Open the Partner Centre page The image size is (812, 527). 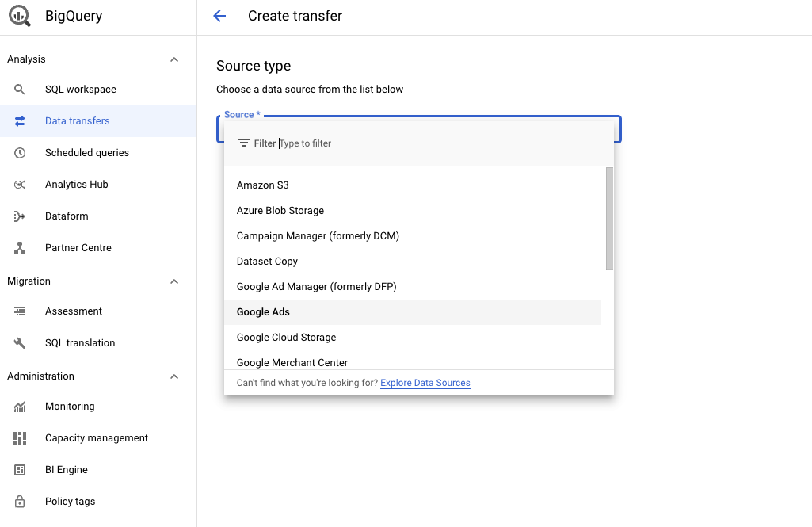click(78, 247)
